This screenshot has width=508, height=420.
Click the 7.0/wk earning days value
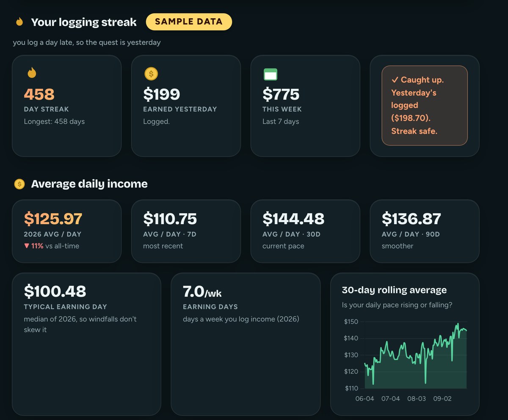coord(202,291)
